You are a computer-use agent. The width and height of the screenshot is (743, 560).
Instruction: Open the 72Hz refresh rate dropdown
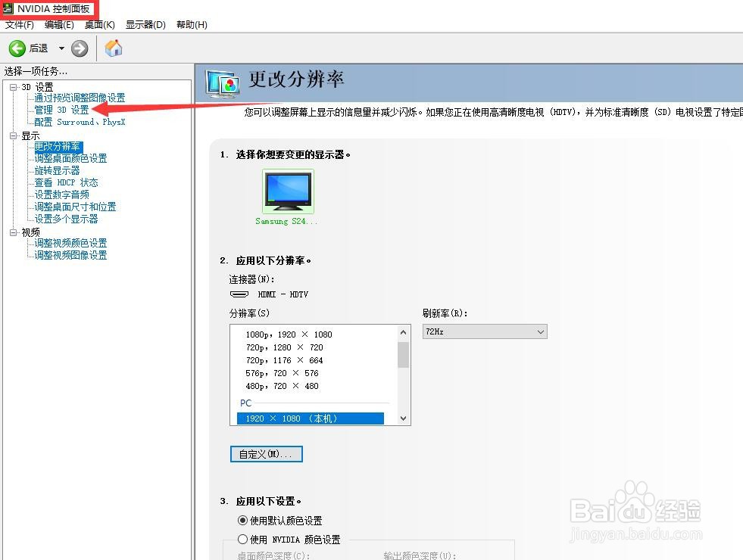pyautogui.click(x=484, y=331)
